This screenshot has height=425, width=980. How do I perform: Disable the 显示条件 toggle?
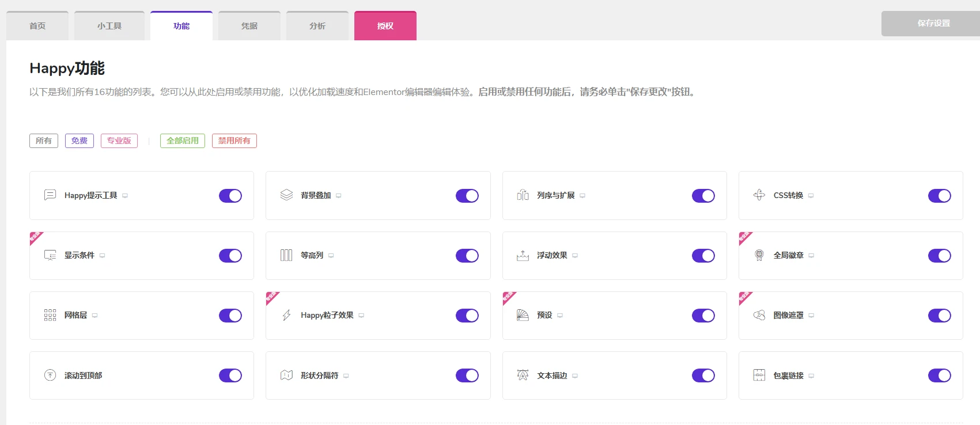click(230, 256)
